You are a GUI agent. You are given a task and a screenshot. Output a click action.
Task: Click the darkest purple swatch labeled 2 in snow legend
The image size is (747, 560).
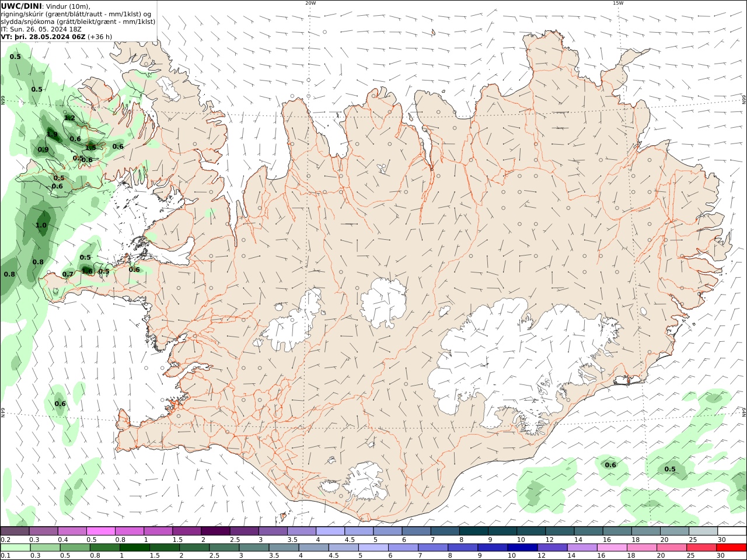[x=215, y=531]
